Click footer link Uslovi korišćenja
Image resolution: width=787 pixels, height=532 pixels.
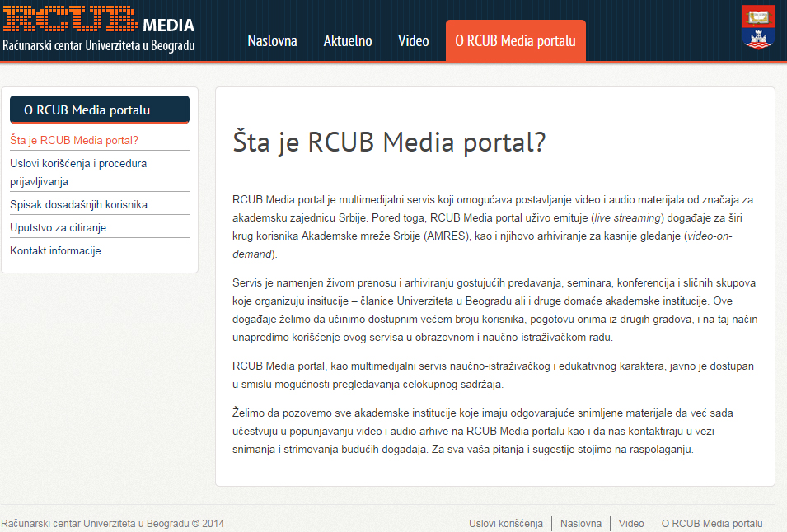coord(506,524)
